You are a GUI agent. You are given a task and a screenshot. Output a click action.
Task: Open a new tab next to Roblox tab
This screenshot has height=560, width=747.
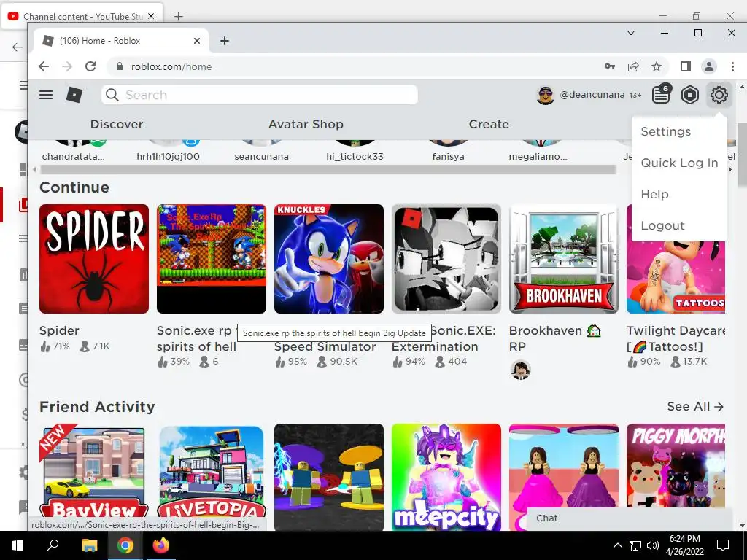[x=225, y=41]
